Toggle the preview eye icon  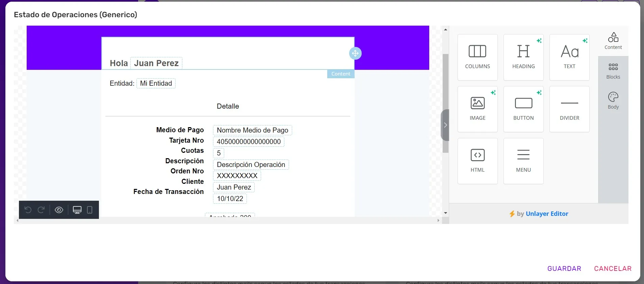[x=59, y=210]
